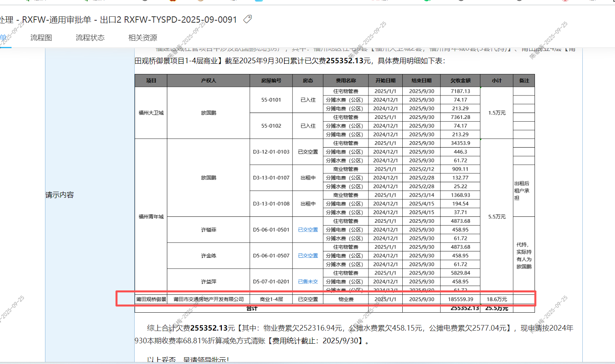Click the 欠收金额 column header
615x364 pixels.
(460, 81)
